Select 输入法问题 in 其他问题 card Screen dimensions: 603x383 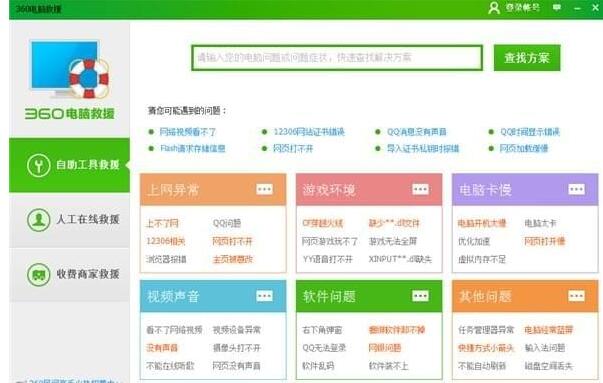[545, 348]
